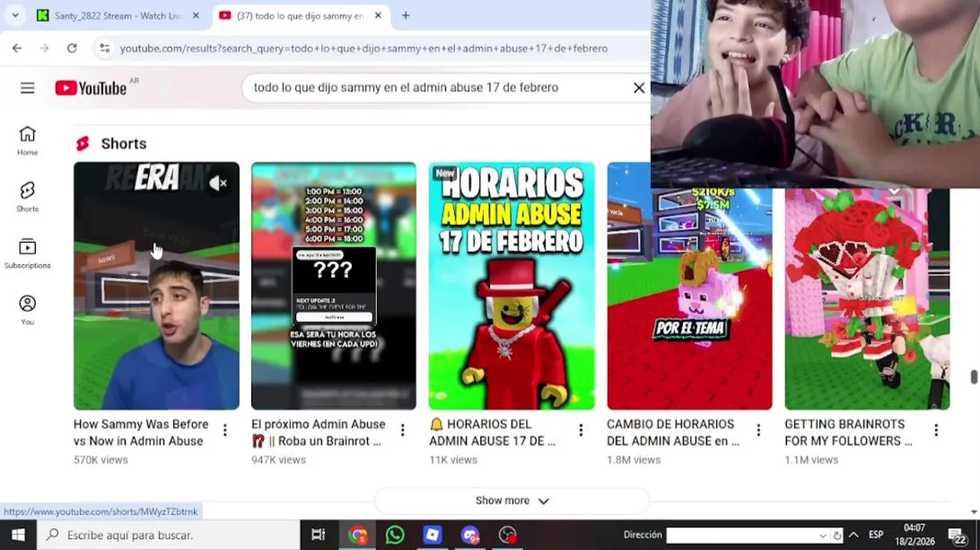
Task: Open a new browser tab
Action: pos(405,15)
